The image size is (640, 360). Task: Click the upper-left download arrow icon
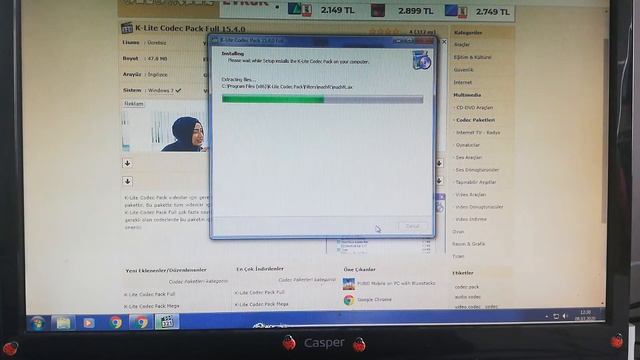pos(127,163)
